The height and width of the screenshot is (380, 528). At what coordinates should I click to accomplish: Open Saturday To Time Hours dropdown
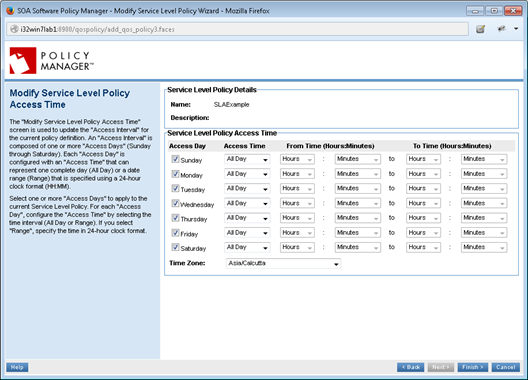click(x=423, y=247)
